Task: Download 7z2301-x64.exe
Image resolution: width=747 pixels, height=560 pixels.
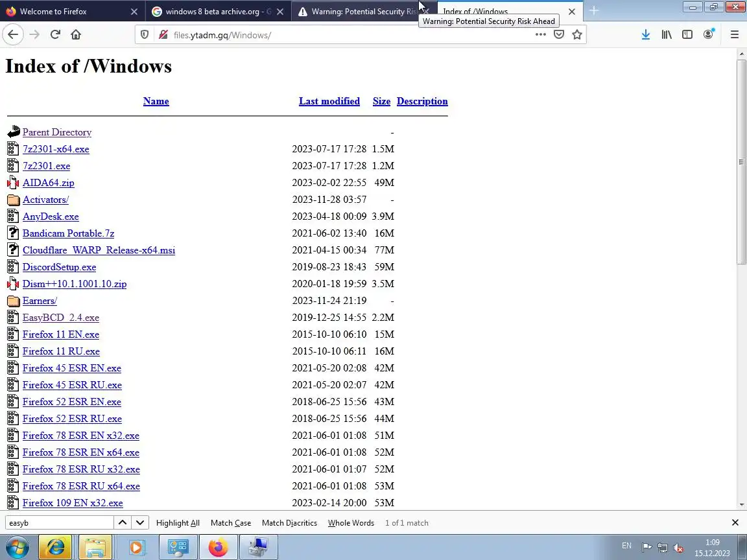Action: click(56, 149)
